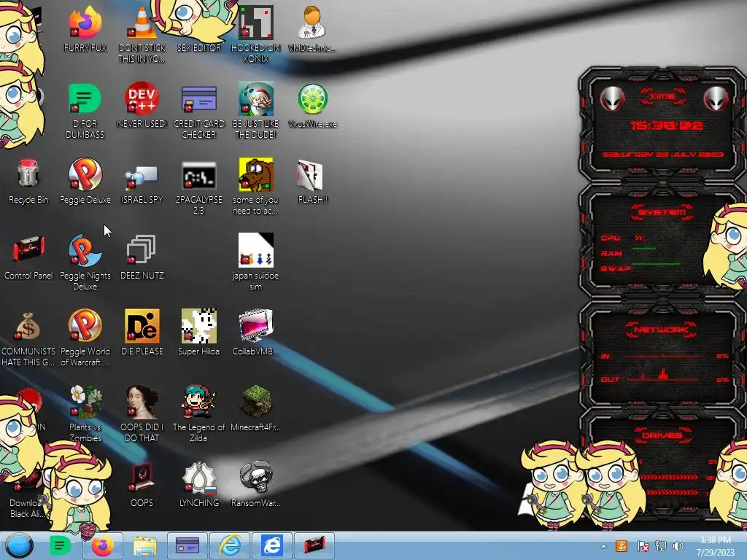The height and width of the screenshot is (560, 747).
Task: Select the DRIVES header in Alienware gadget
Action: pyautogui.click(x=662, y=435)
